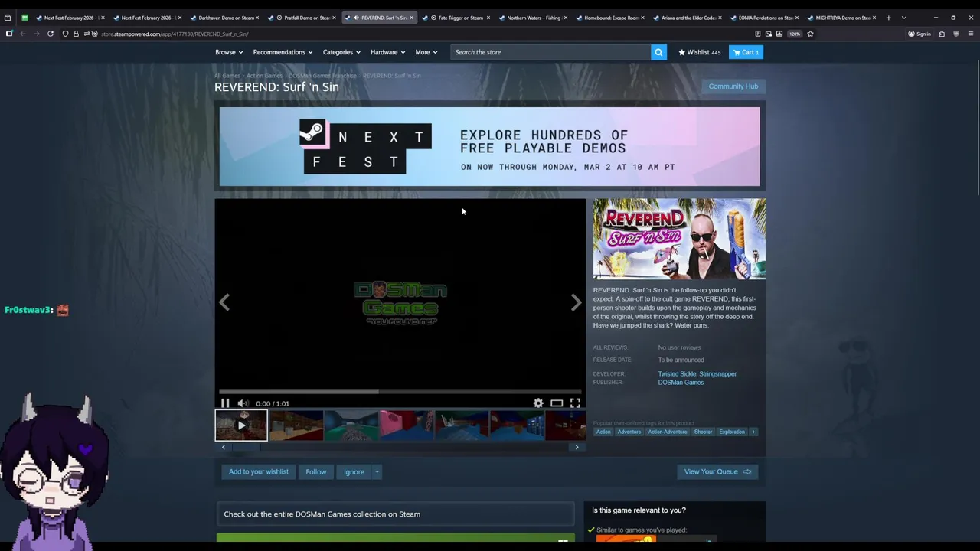Select the trailer video thumbnail
980x551 pixels.
tap(241, 425)
